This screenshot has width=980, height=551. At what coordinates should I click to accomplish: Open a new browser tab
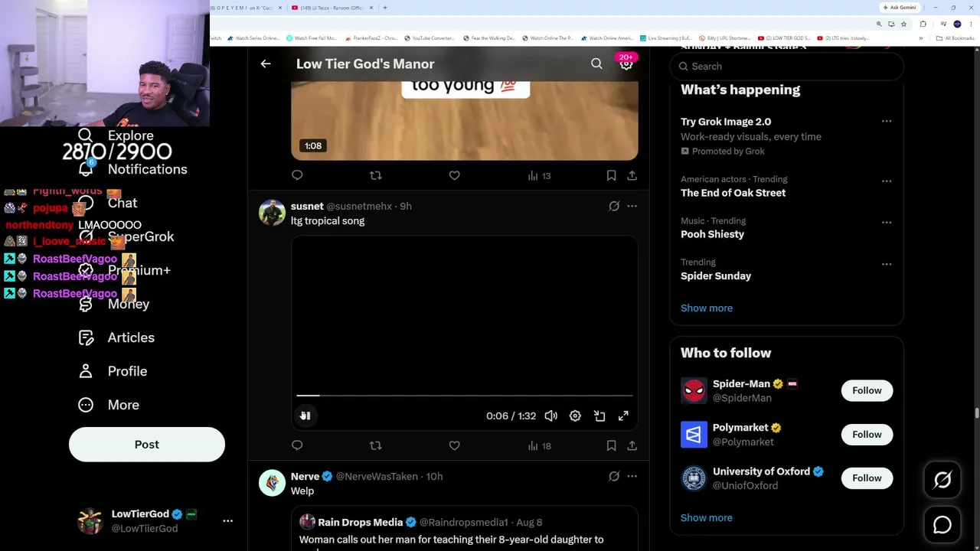point(384,8)
